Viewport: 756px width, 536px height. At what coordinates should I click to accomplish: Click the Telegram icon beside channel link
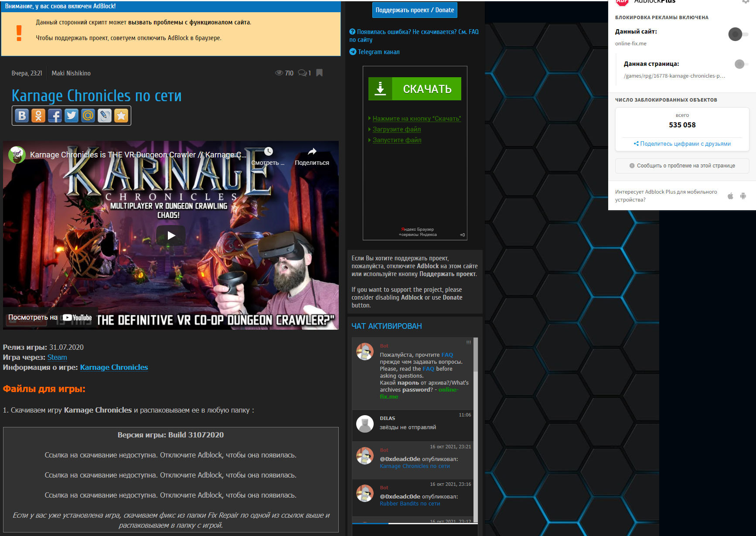(353, 52)
